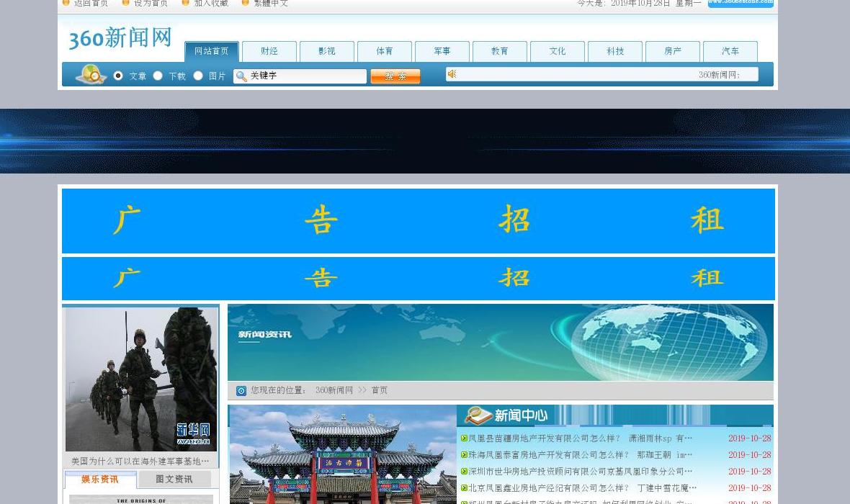Click date 2019-10-28 beside 北京凤凰鑫业 headline

coord(750,488)
